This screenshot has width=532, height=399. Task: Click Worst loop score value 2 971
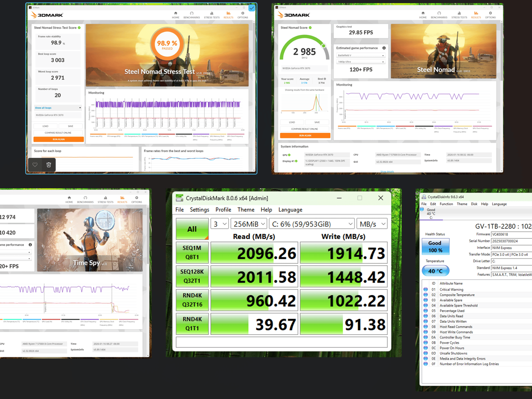click(58, 78)
